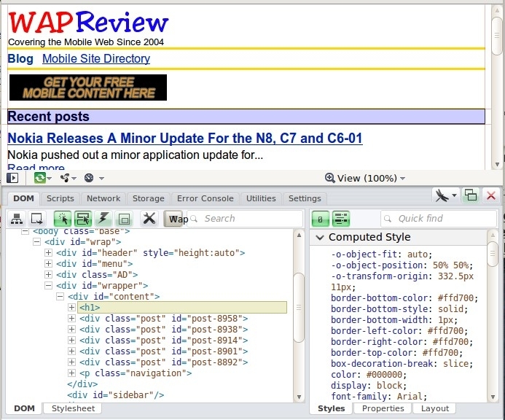Expand the post-8958 div node

[72, 319]
